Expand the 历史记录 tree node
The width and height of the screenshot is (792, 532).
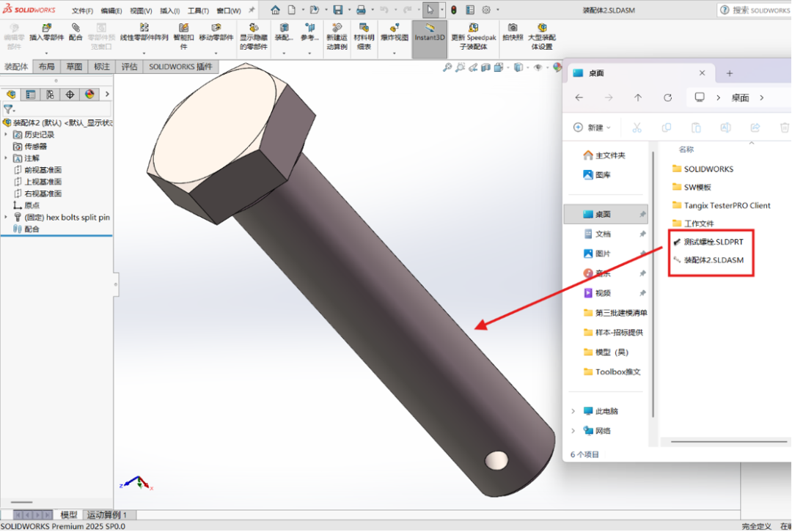pos(7,135)
